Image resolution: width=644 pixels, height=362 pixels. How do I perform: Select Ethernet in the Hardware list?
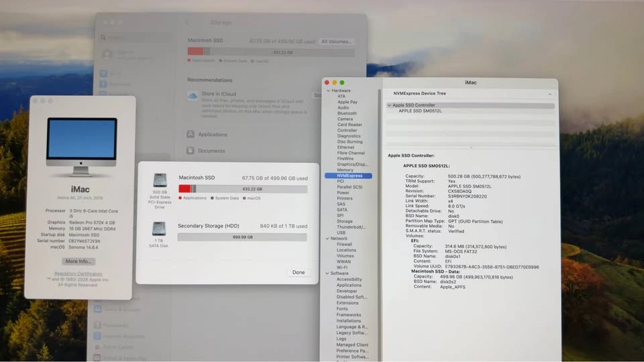point(345,147)
